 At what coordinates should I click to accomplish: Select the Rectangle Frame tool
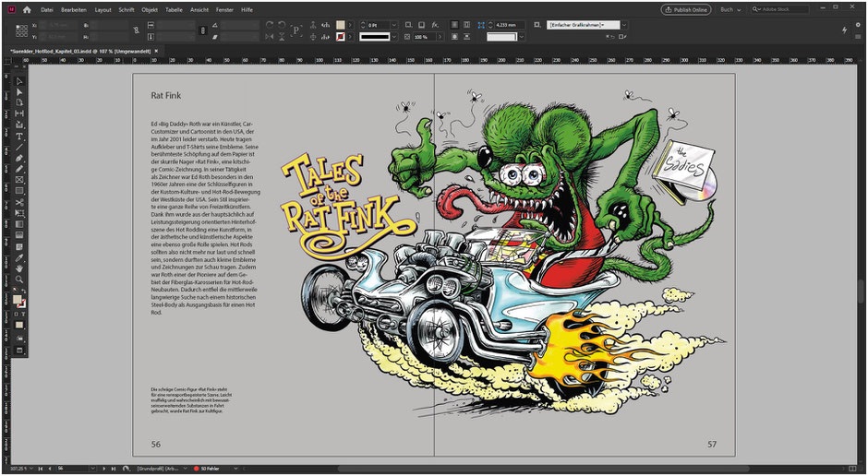click(x=19, y=180)
